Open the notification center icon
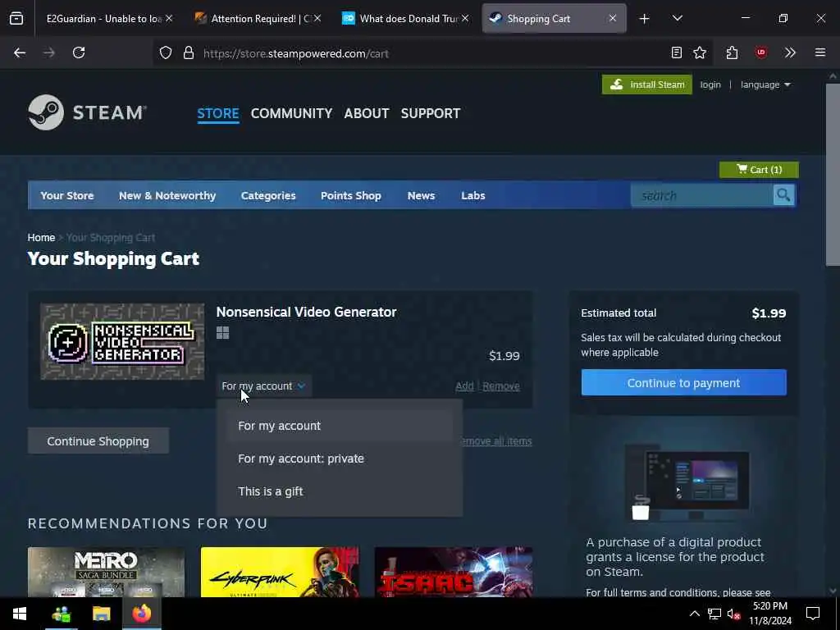The width and height of the screenshot is (840, 630). click(813, 614)
